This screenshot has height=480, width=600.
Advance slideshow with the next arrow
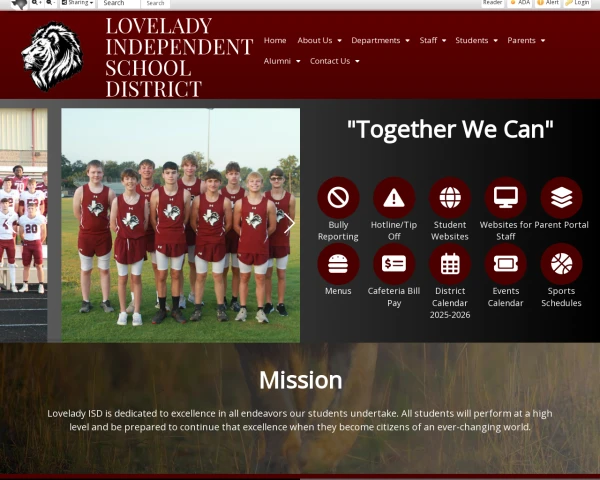[x=290, y=224]
